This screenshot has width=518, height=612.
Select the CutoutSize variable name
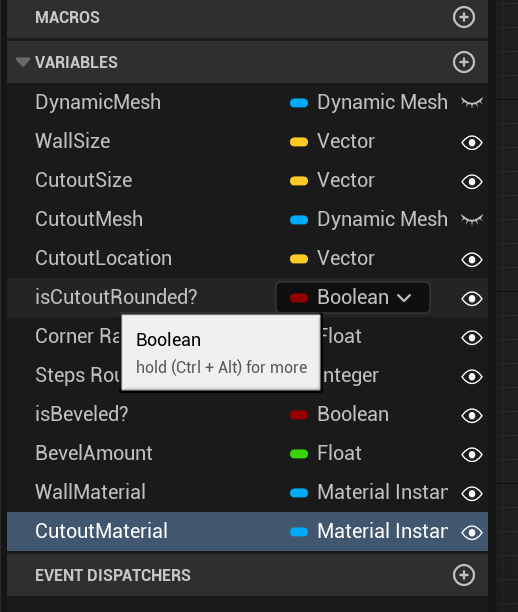[x=84, y=180]
